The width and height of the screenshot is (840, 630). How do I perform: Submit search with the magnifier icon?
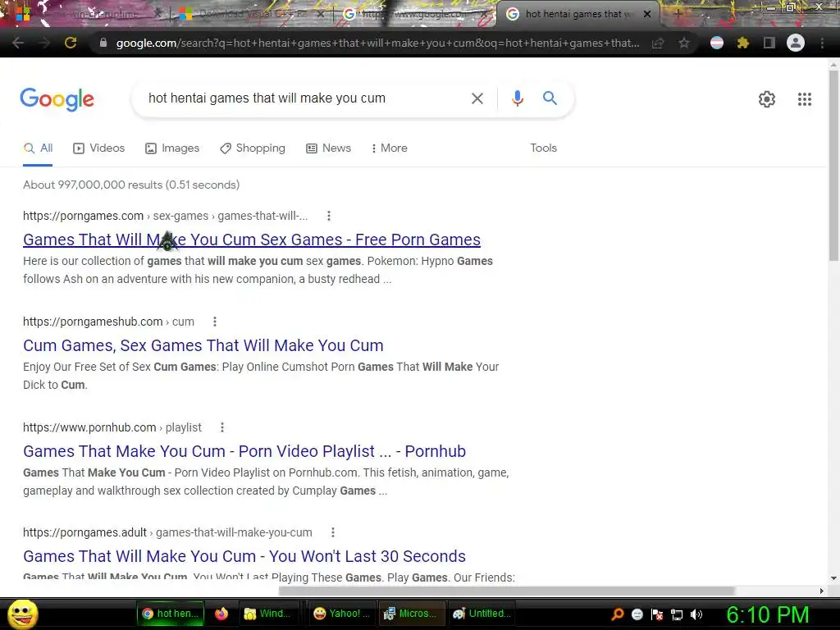coord(550,98)
